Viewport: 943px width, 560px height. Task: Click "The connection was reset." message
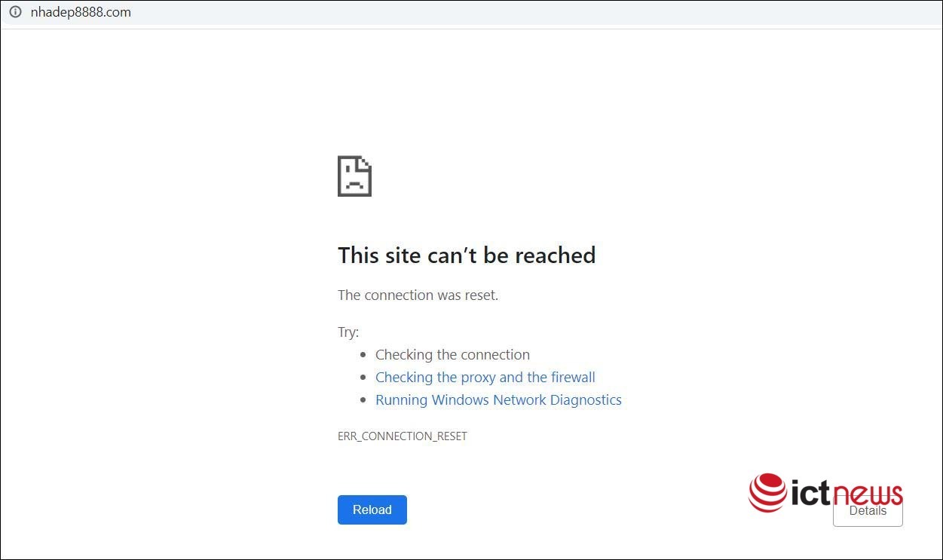click(418, 295)
